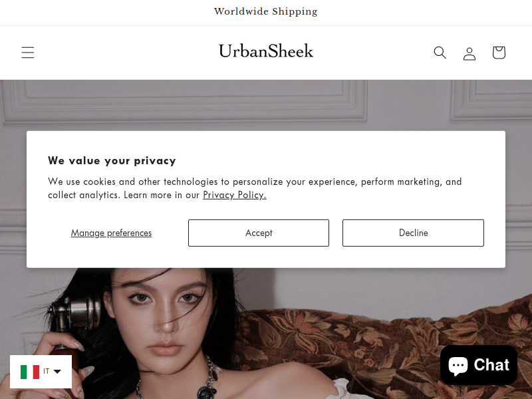Click the chat speech bubble icon
The height and width of the screenshot is (399, 532).
pyautogui.click(x=458, y=365)
